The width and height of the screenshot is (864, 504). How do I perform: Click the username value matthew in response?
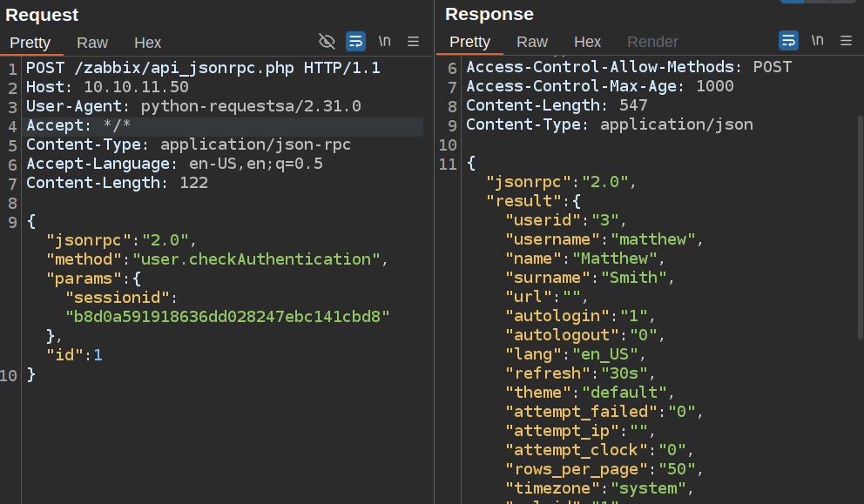pyautogui.click(x=654, y=239)
